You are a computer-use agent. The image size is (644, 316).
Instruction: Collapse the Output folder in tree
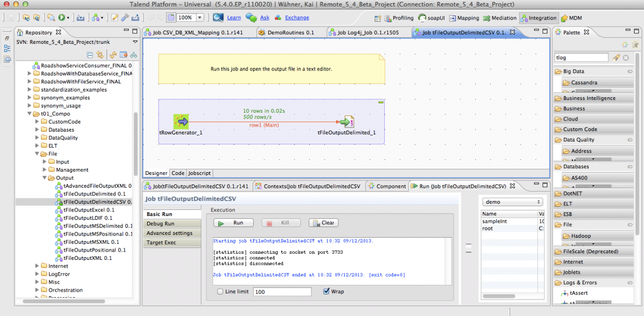45,178
